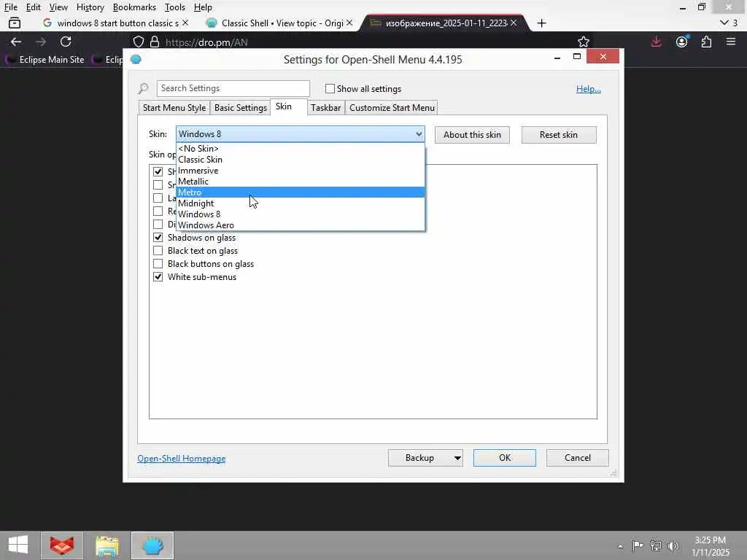This screenshot has height=560, width=747.
Task: Open the Help... link
Action: tap(589, 89)
